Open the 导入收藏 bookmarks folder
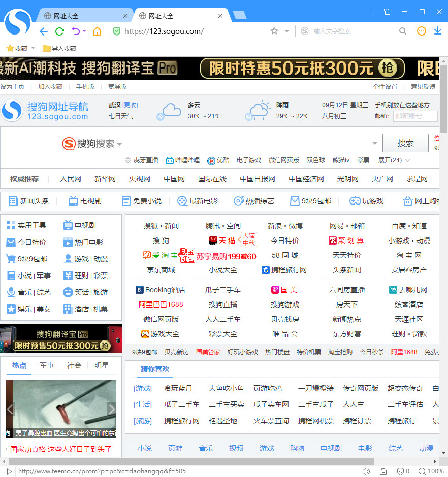448x477 pixels. 60,48
